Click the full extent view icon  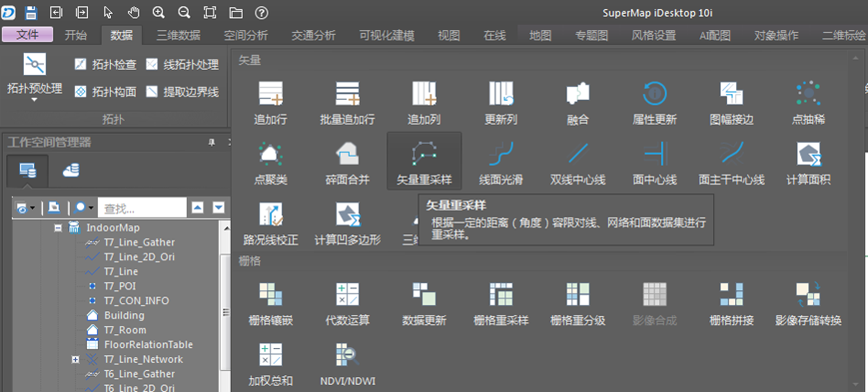tap(210, 12)
